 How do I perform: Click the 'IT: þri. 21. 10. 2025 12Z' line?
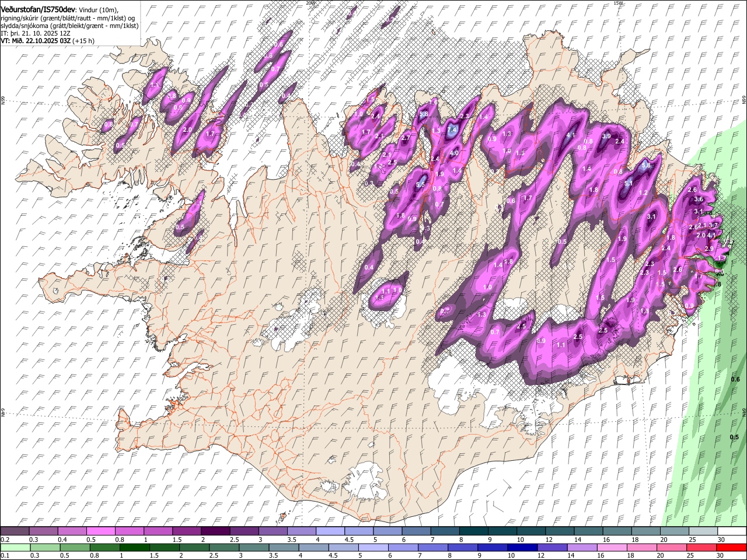[x=37, y=34]
